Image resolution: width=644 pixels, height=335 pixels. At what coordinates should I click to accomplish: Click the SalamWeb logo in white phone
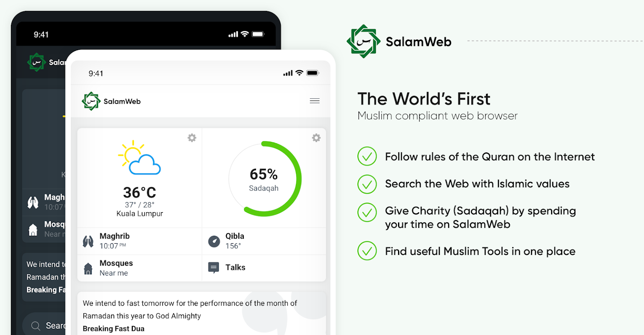point(91,101)
